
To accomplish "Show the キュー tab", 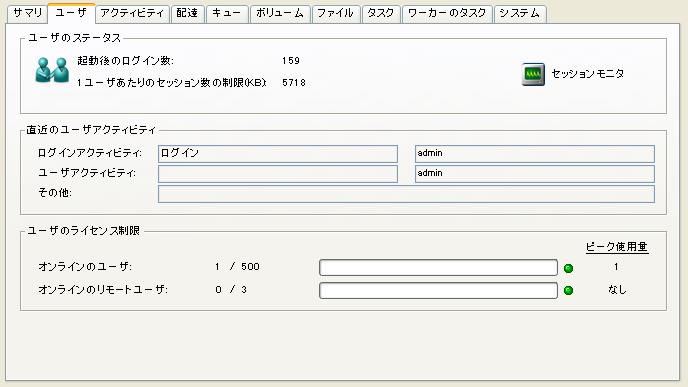I will tap(226, 14).
